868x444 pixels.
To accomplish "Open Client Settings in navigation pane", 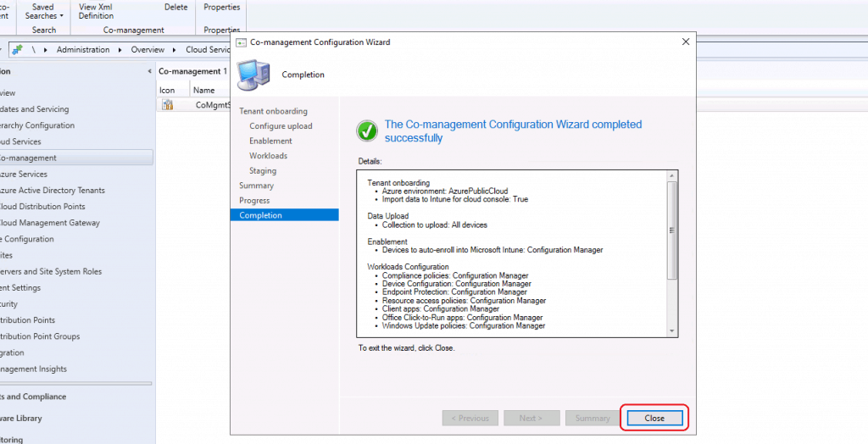I will pyautogui.click(x=20, y=287).
